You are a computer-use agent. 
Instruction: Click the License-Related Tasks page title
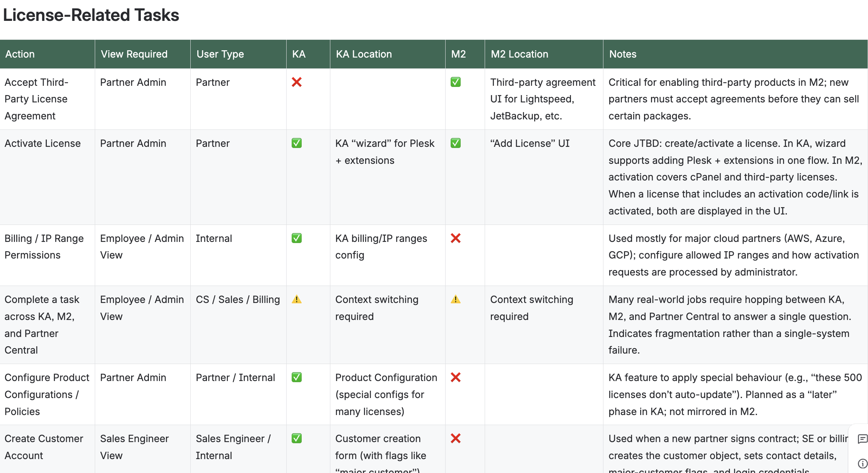tap(91, 15)
